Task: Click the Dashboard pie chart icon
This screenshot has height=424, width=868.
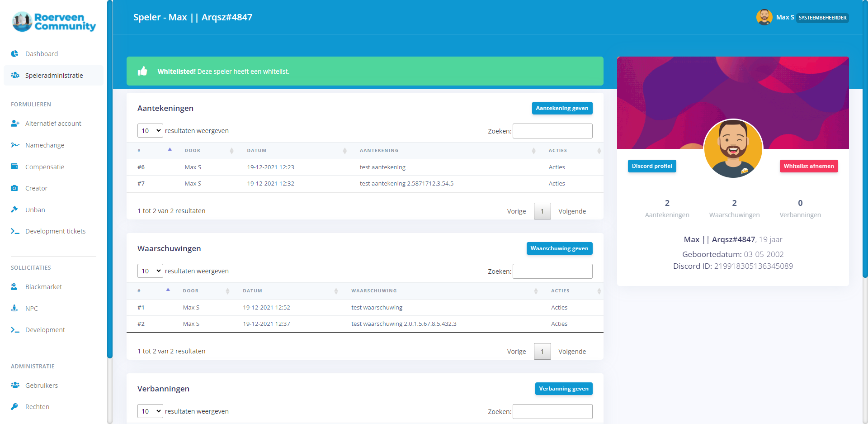Action: pyautogui.click(x=15, y=54)
